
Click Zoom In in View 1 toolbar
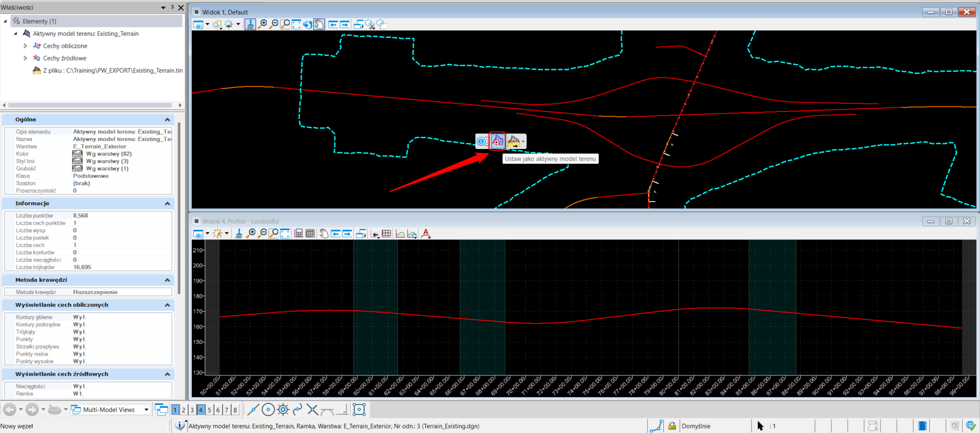click(x=263, y=24)
